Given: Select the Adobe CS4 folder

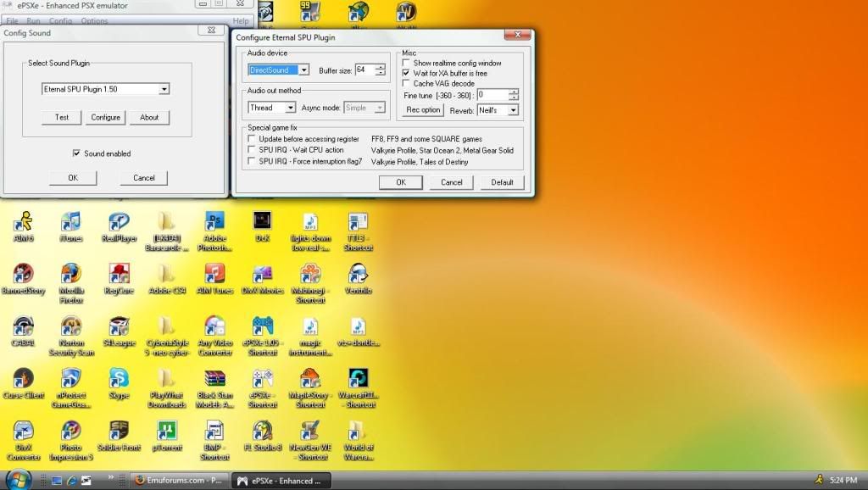Looking at the screenshot, I should (x=167, y=279).
